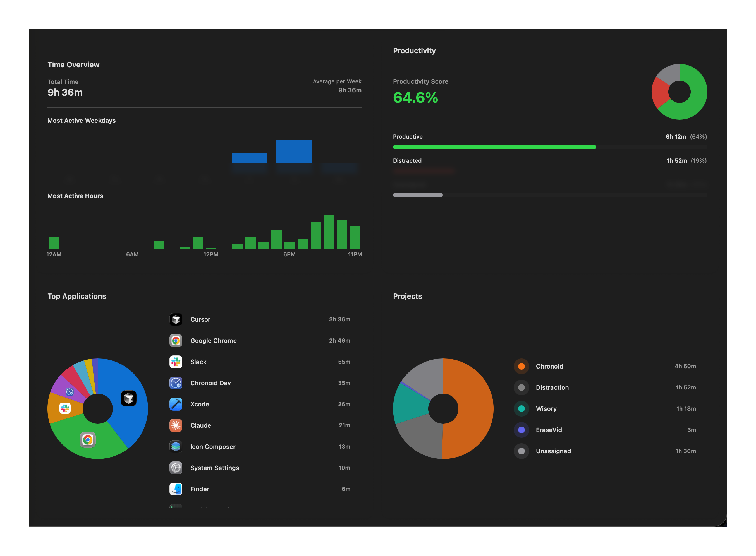Click the 3h 36m Cursor duration
The height and width of the screenshot is (556, 756).
(339, 319)
